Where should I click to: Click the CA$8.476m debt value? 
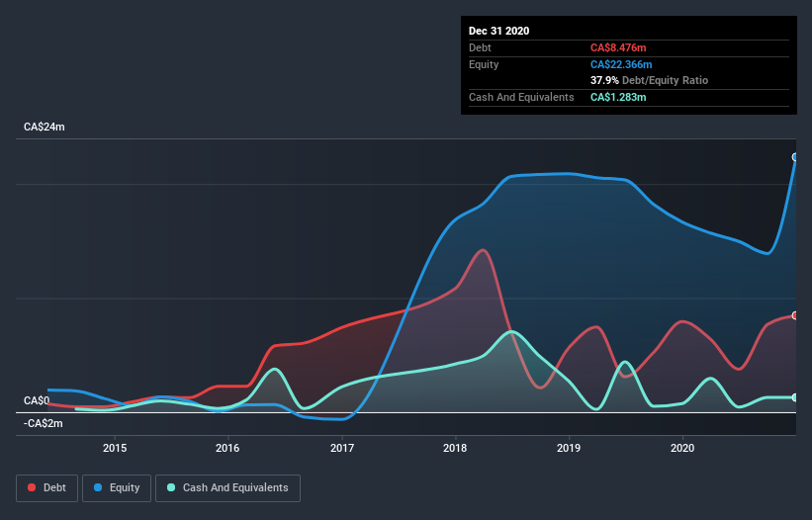[x=618, y=47]
